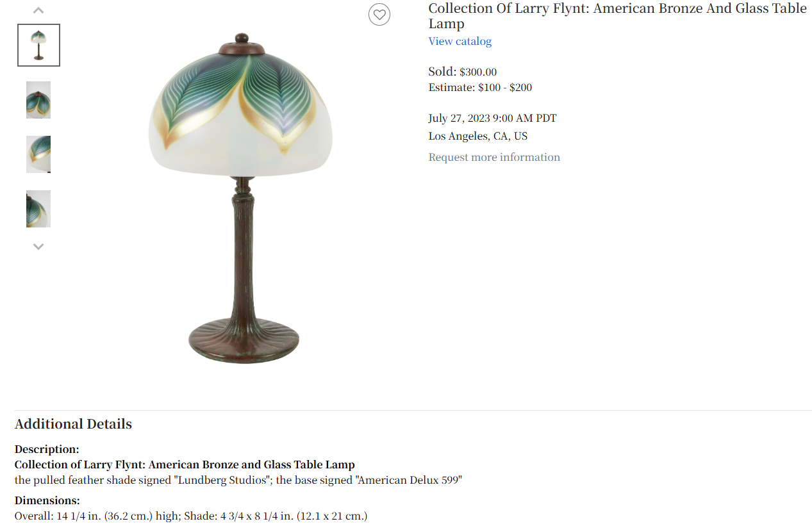
Task: Select the third thumbnail of feather pattern
Action: tap(38, 154)
